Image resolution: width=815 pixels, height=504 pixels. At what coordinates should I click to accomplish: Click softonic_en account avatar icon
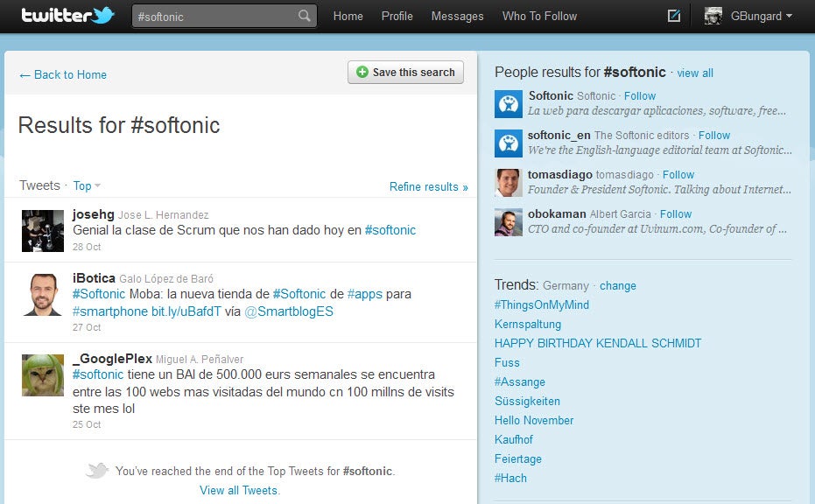pos(508,143)
